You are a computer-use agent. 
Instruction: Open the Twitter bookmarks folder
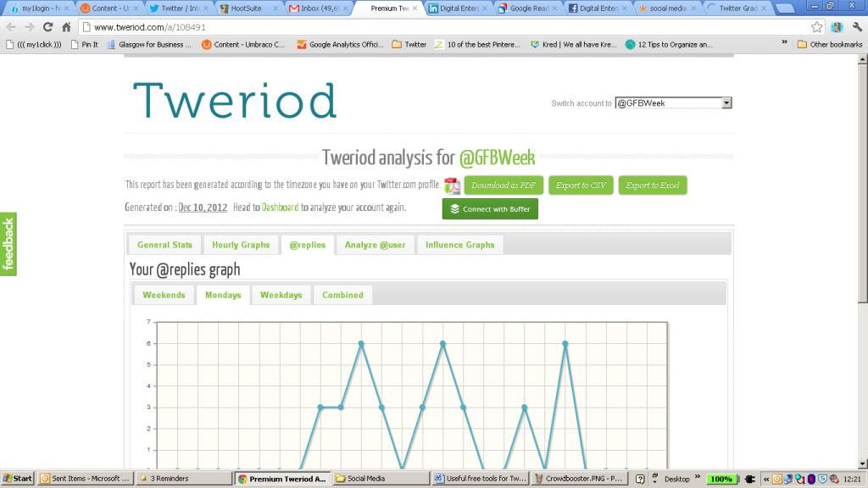[x=409, y=45]
